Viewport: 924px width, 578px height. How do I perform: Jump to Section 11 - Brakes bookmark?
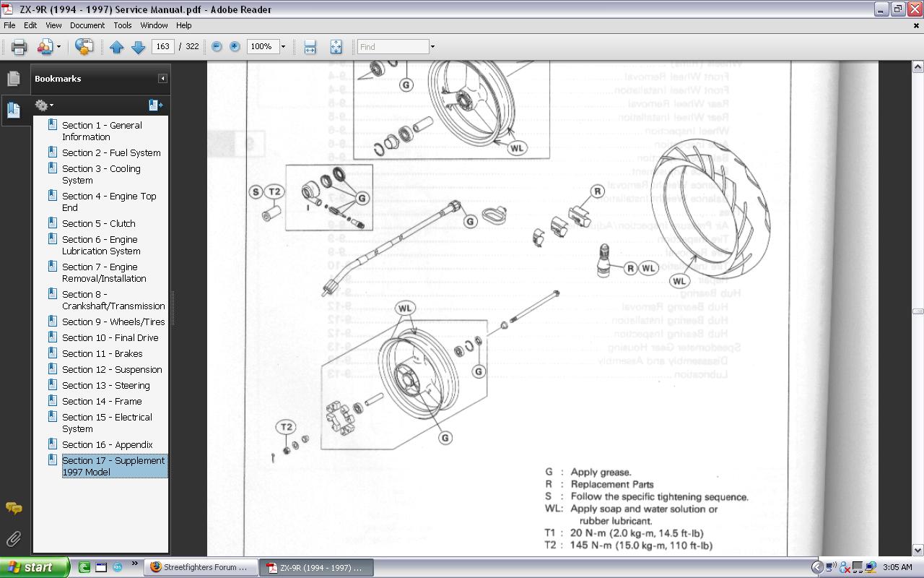click(x=102, y=353)
